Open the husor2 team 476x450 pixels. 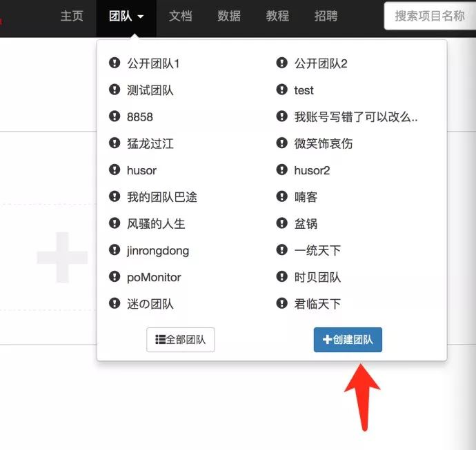pyautogui.click(x=312, y=170)
